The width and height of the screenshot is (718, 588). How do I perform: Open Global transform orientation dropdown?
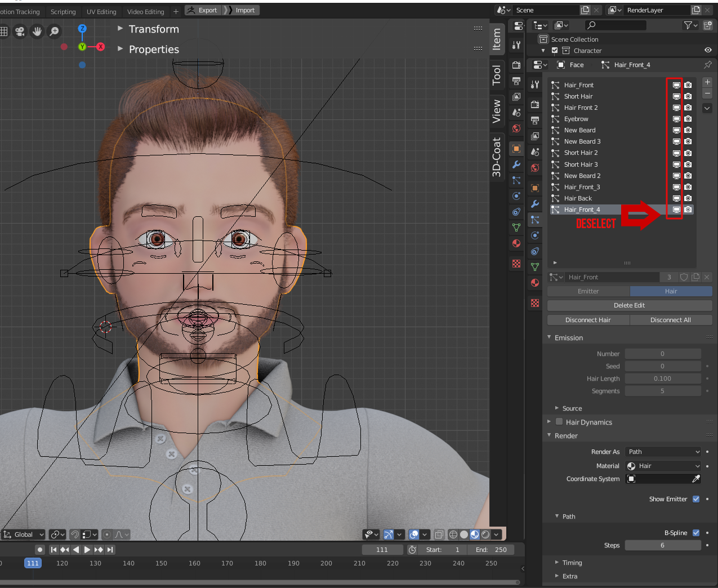click(x=24, y=534)
